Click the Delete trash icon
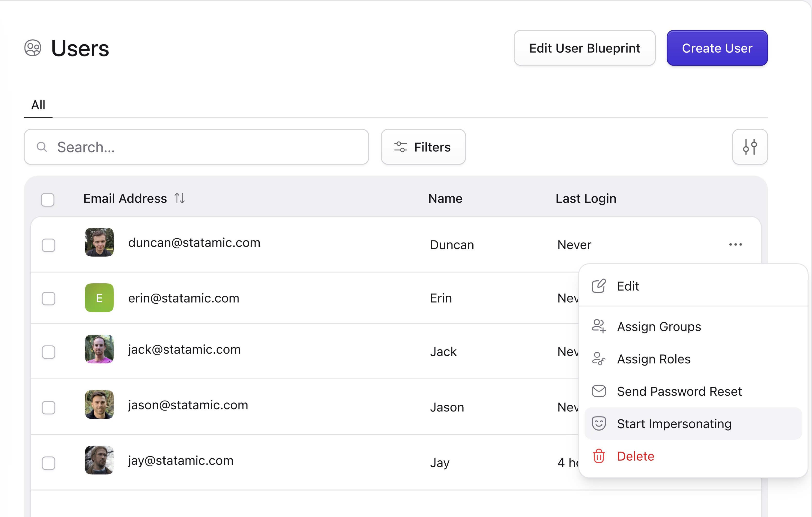 (x=599, y=456)
